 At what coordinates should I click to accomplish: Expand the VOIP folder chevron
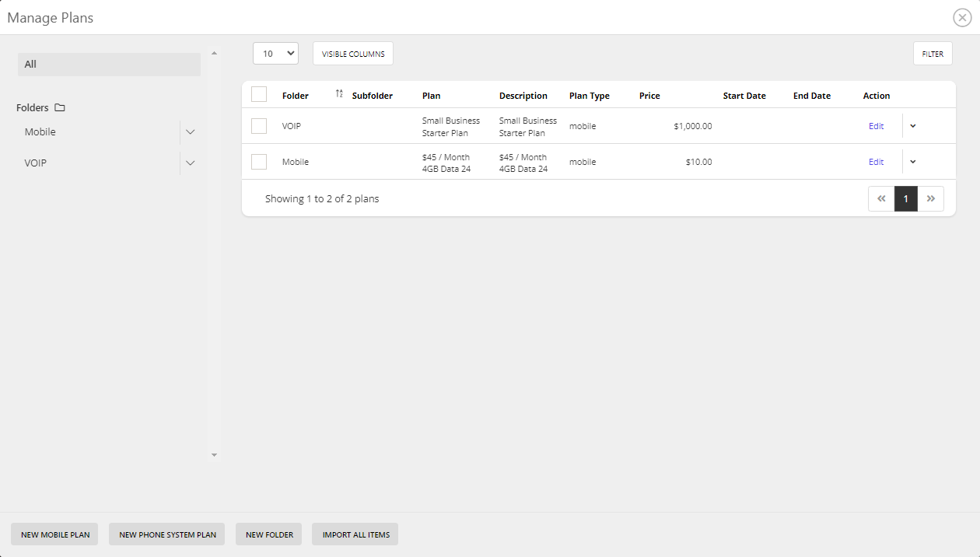(190, 163)
